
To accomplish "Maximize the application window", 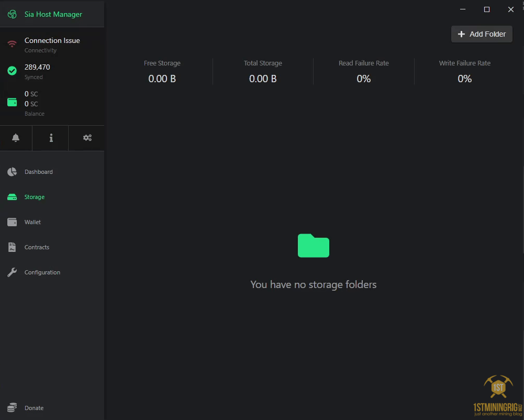I will pos(487,9).
